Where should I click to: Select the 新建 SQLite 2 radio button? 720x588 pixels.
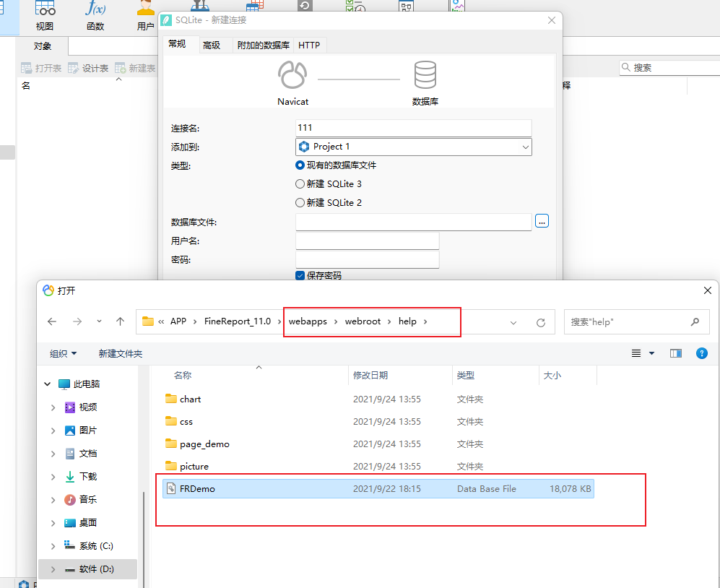click(x=300, y=202)
